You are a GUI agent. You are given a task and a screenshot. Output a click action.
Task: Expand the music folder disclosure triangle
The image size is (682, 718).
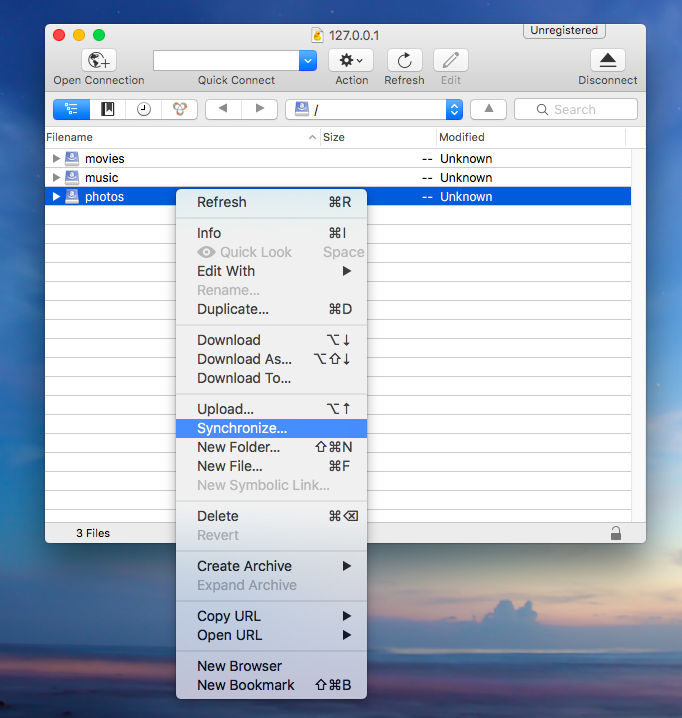[x=56, y=178]
